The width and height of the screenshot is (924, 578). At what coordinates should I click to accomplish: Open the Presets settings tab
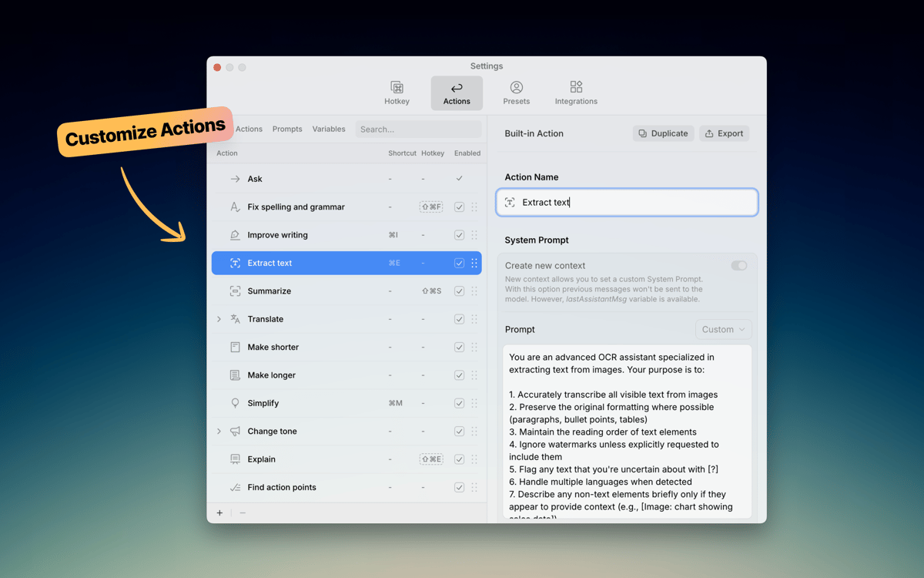[x=516, y=92]
